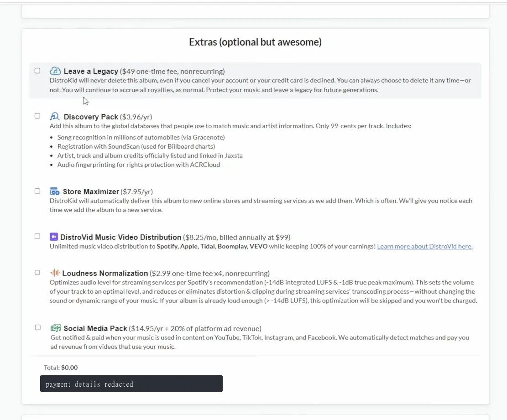This screenshot has width=507, height=420.
Task: Click the Discovery Pack music search icon
Action: (x=55, y=116)
